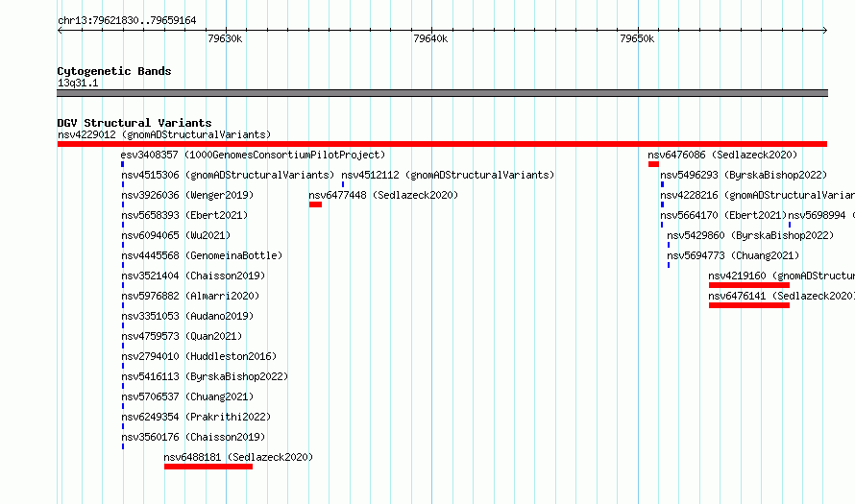
Task: Open the nsv6477448 Sedlazeck2020 label
Action: [x=383, y=195]
